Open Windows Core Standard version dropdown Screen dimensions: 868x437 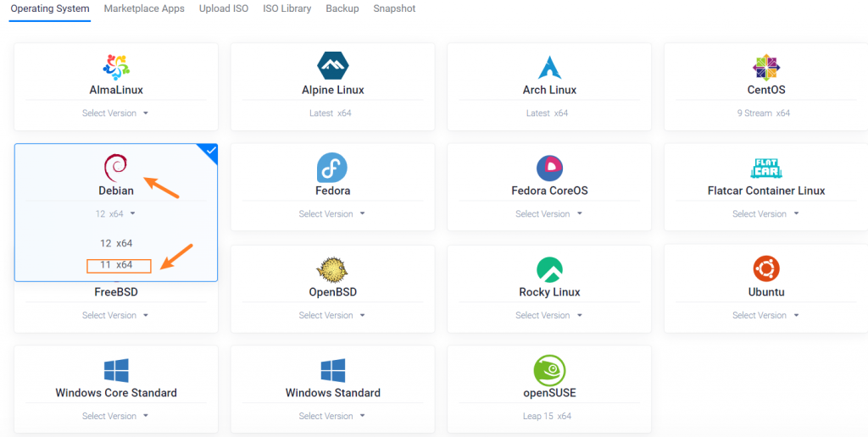[115, 416]
